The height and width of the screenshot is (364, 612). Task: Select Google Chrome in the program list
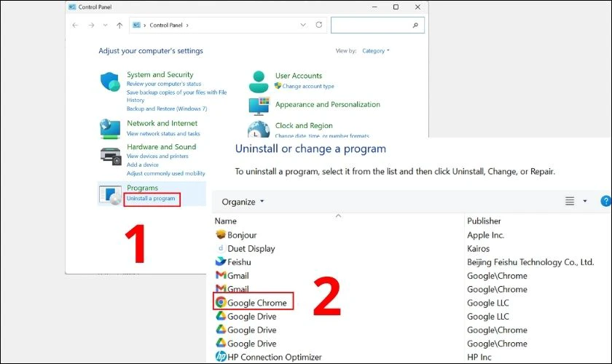[256, 303]
